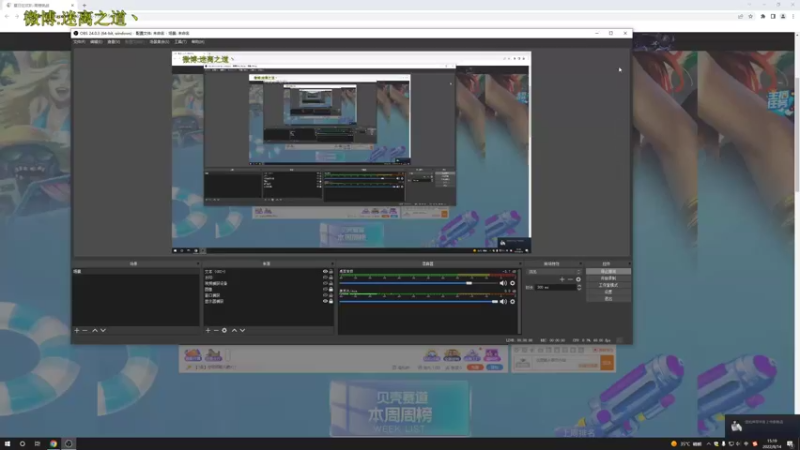Lock the 文本 (GDI+) source
The width and height of the screenshot is (800, 450).
click(331, 271)
